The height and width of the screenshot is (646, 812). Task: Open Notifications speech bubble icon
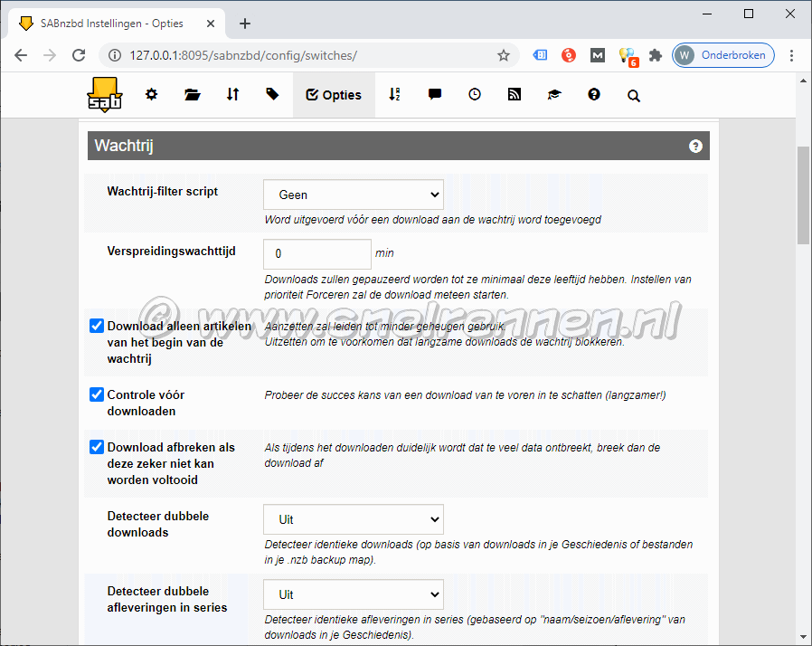point(434,94)
